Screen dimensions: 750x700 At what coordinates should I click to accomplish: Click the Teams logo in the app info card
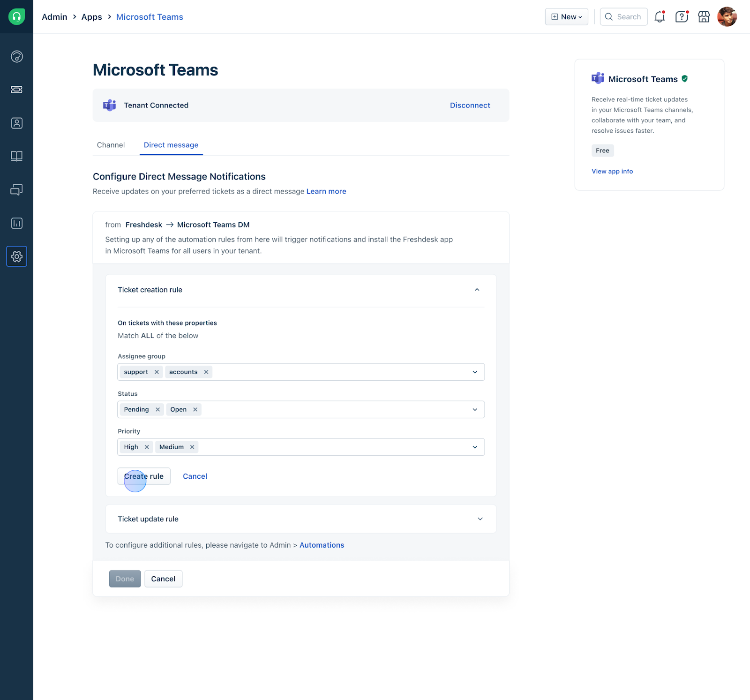click(x=598, y=78)
